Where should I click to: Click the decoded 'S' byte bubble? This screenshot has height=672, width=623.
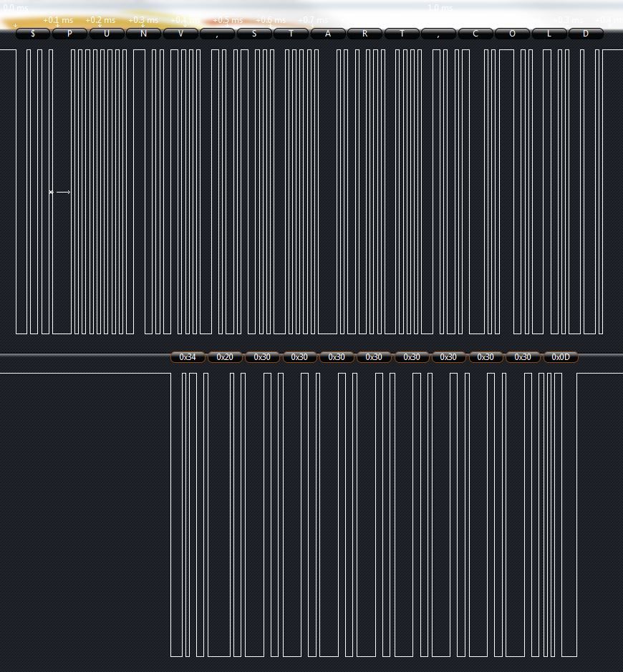[x=254, y=34]
